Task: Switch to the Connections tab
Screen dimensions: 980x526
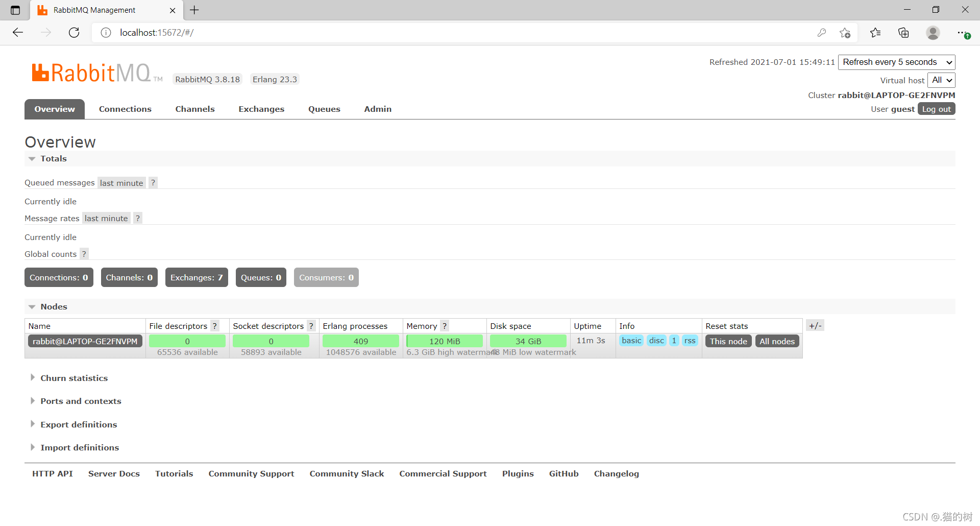Action: (125, 109)
